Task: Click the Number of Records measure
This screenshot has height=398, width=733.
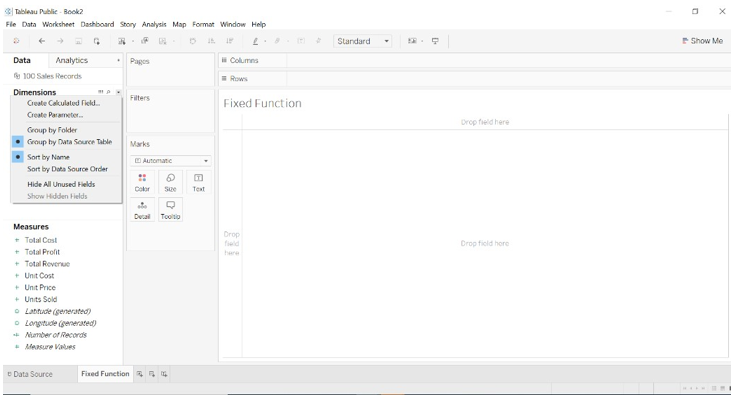Action: [x=56, y=335]
